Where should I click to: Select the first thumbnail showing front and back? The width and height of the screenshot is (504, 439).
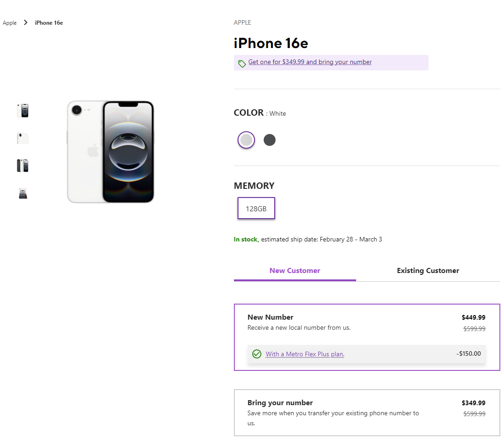23,111
